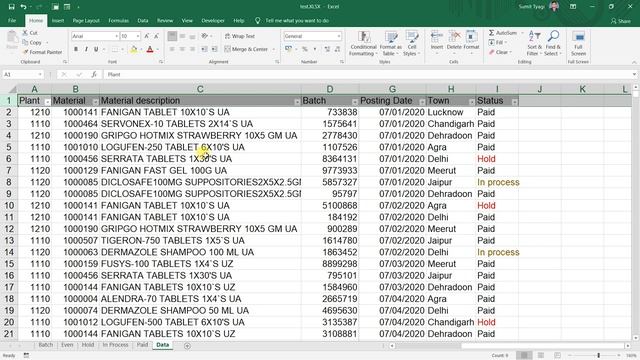Click the Full Screen button

[578, 43]
